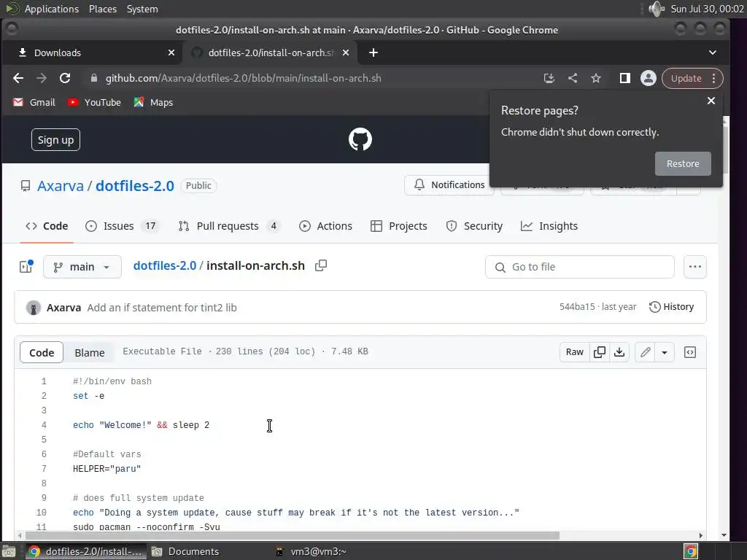Screen dimensions: 747x560
Task: Open symbols panel icon
Action: pos(690,352)
